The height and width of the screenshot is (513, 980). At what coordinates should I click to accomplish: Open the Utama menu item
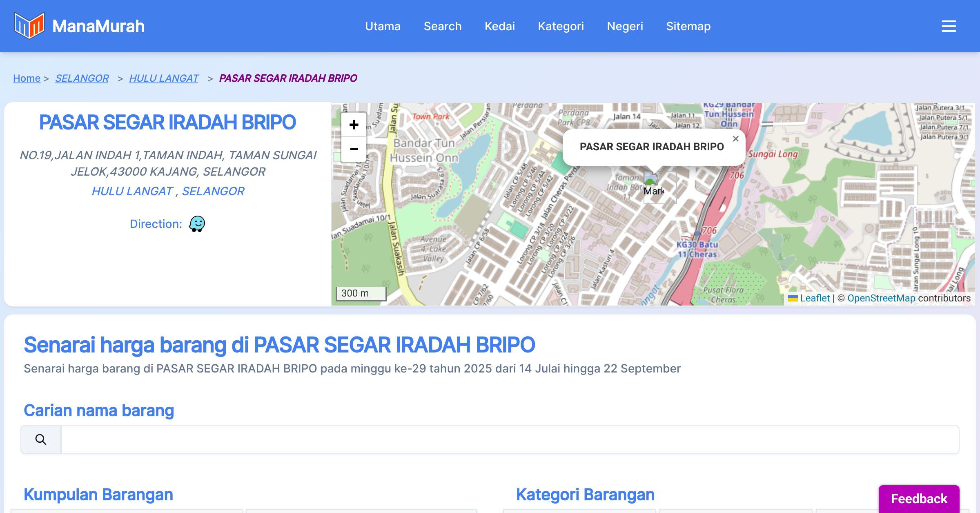(x=383, y=26)
